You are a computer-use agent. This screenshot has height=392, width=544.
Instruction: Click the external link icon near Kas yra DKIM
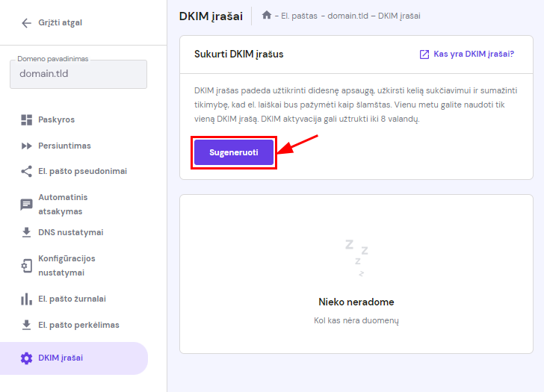pyautogui.click(x=424, y=55)
